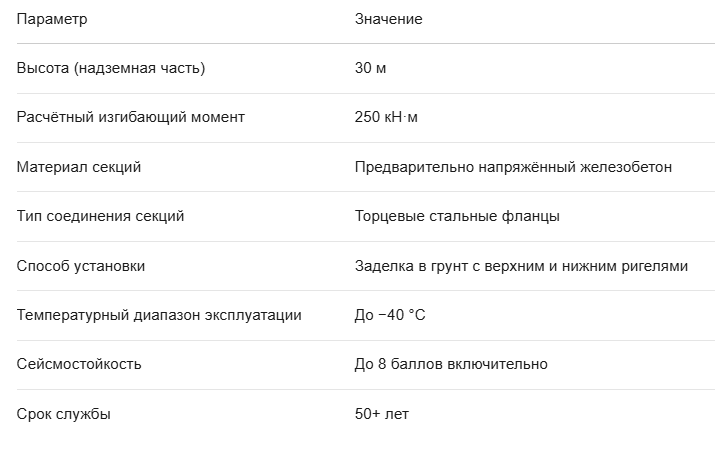The width and height of the screenshot is (715, 449).
Task: Select the 'Способ установки' cell
Action: tap(81, 266)
